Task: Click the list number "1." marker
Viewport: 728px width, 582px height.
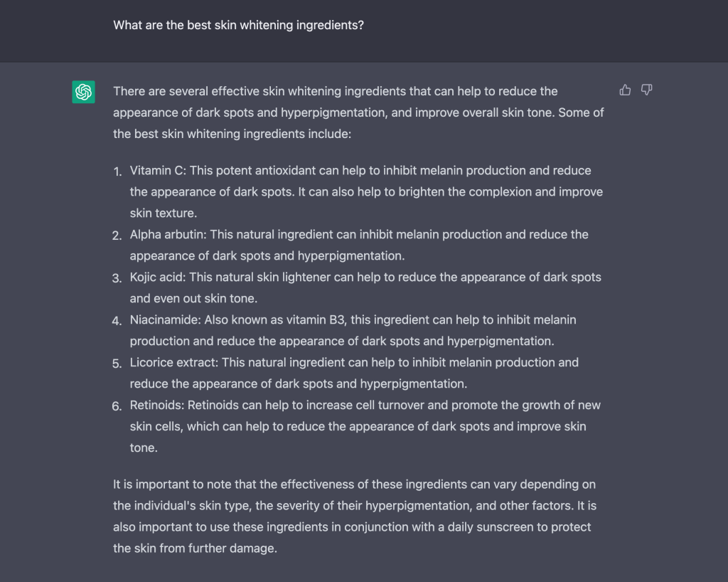Action: [x=117, y=171]
